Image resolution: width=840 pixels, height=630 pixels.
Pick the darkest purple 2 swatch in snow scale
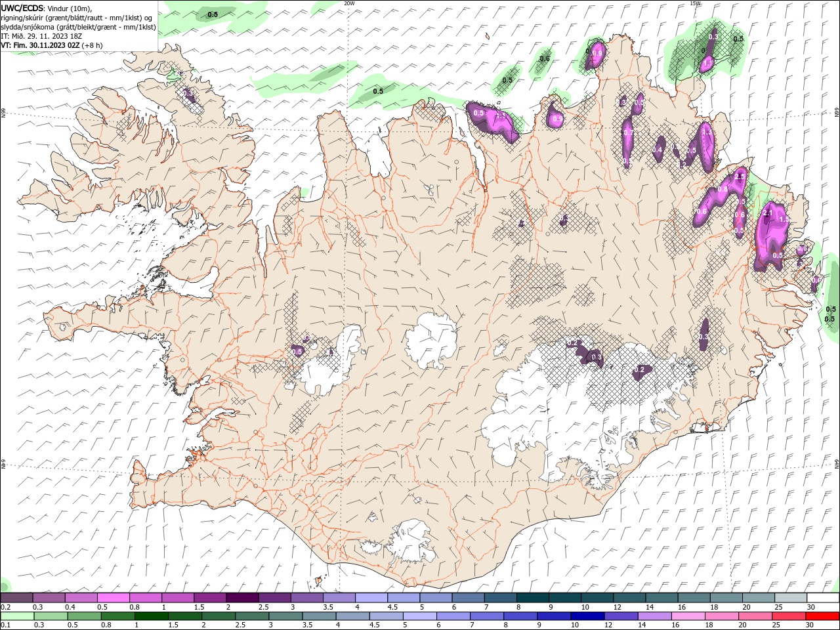click(241, 598)
